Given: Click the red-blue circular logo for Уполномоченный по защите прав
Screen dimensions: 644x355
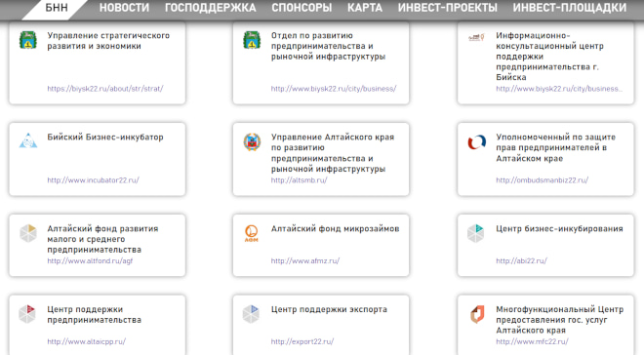Looking at the screenshot, I should [x=476, y=142].
